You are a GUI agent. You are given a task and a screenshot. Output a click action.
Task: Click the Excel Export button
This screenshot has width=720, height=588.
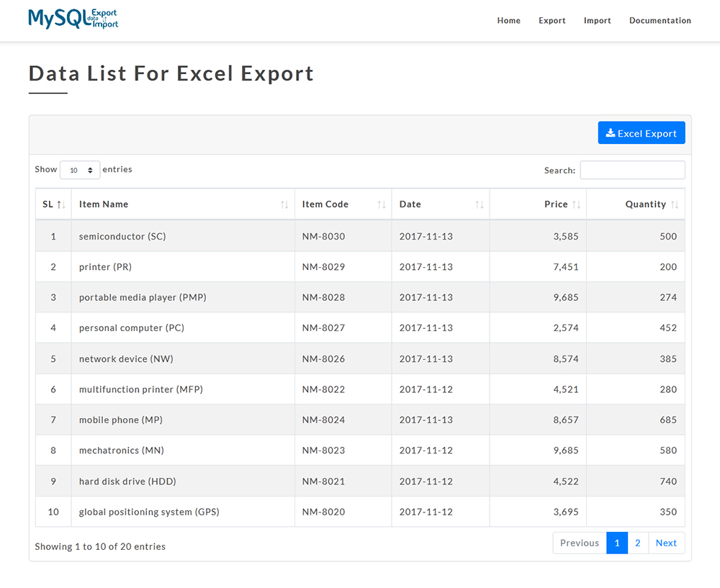pos(642,132)
